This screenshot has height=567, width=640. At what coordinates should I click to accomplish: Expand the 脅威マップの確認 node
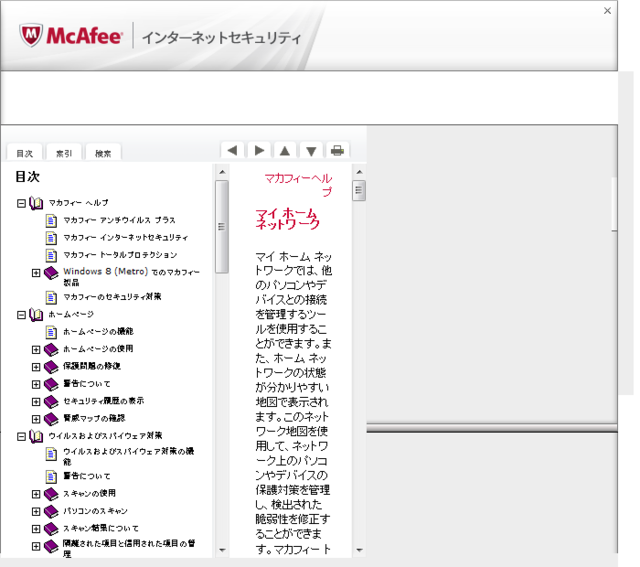coord(36,419)
